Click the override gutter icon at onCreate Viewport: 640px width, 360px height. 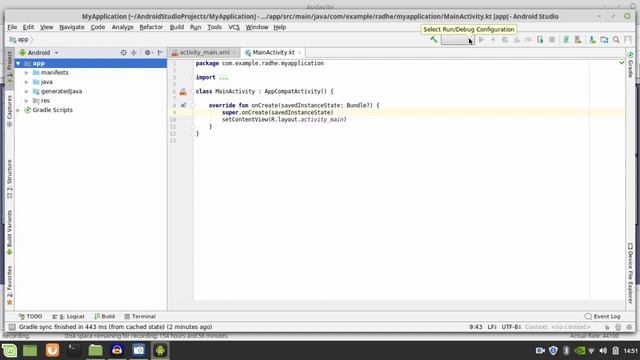(184, 105)
